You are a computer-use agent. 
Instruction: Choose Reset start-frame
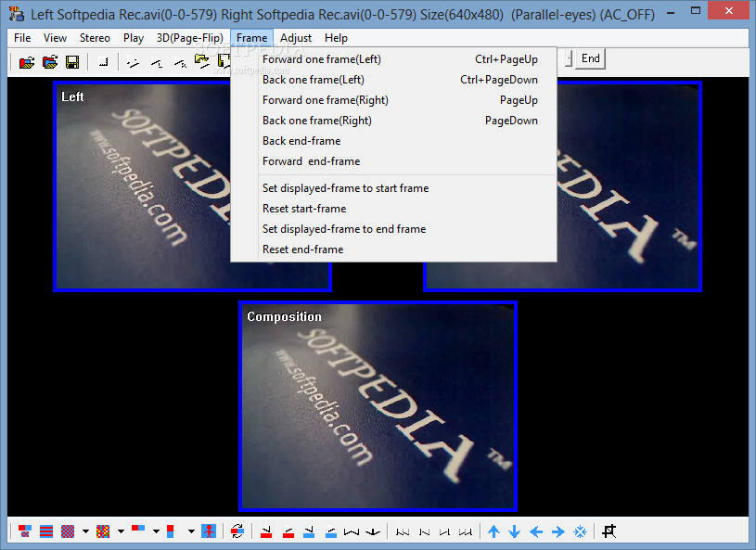point(394,209)
